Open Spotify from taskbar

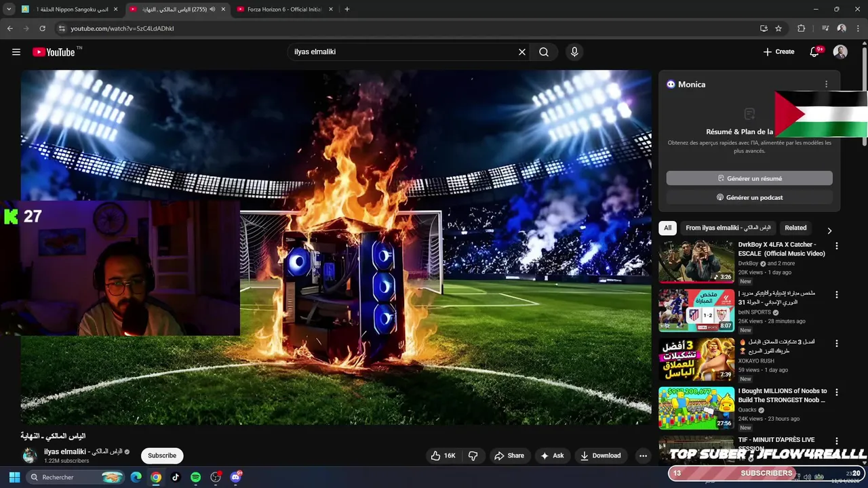(x=195, y=477)
